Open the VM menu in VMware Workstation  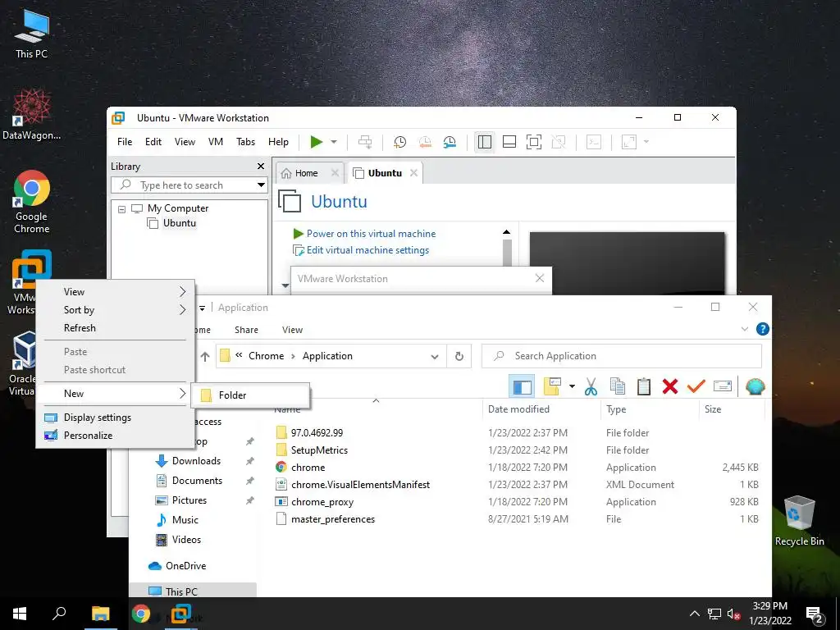click(216, 142)
